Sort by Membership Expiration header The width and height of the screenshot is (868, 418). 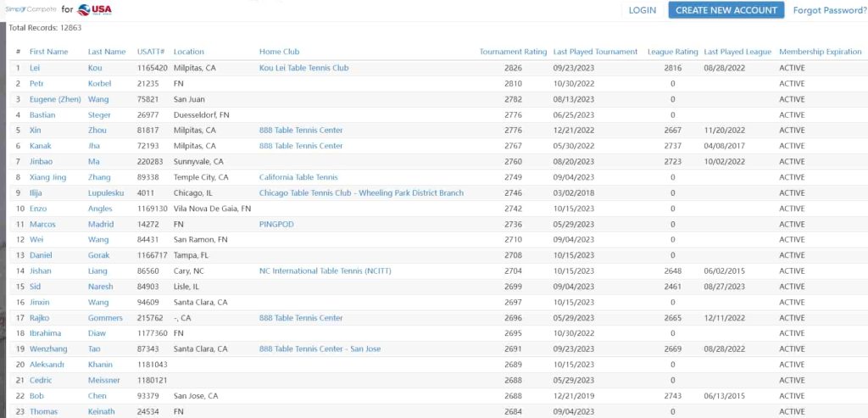click(820, 52)
